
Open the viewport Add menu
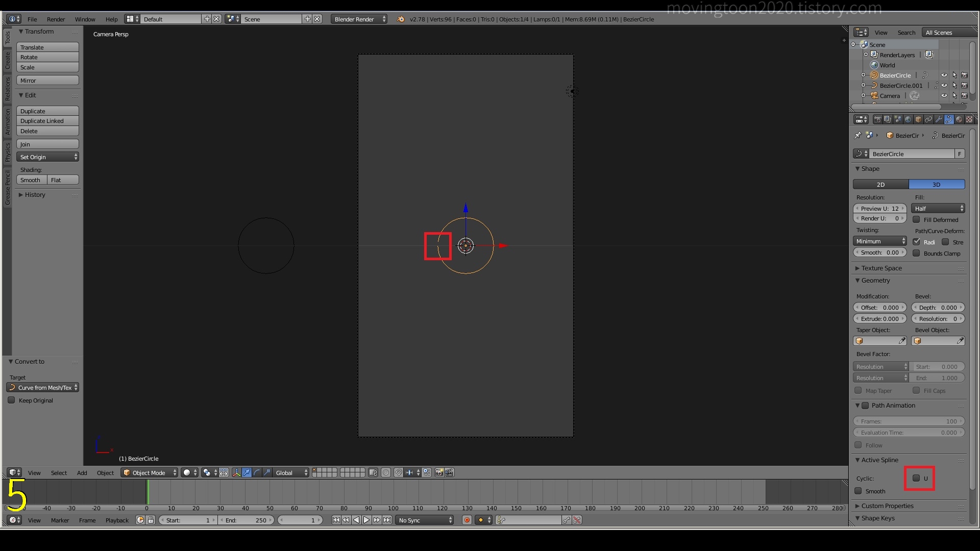(82, 473)
